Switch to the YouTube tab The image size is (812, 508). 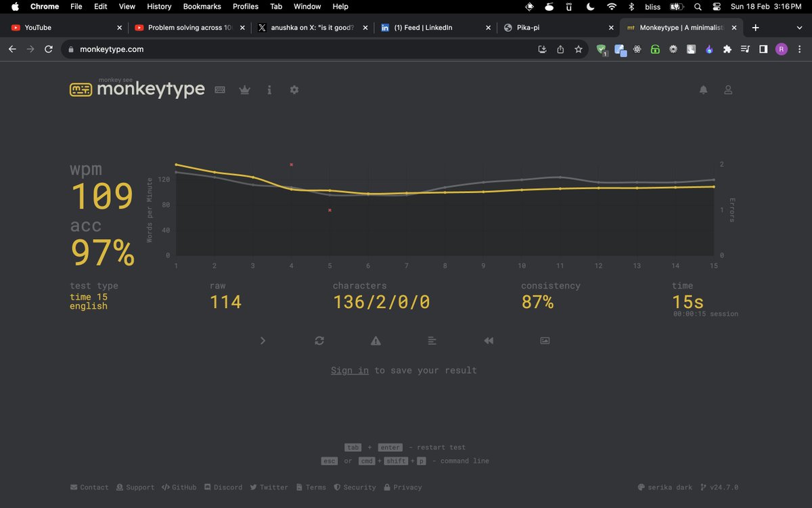tap(65, 28)
